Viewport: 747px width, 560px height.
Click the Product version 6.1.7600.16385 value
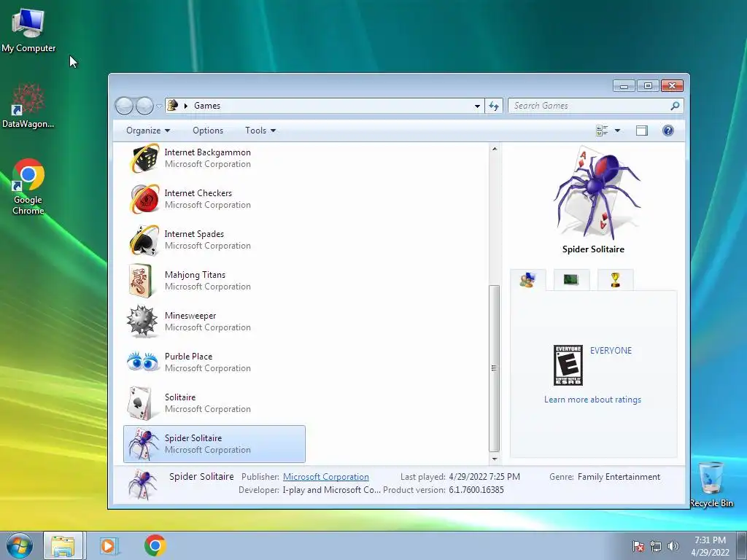pyautogui.click(x=476, y=490)
